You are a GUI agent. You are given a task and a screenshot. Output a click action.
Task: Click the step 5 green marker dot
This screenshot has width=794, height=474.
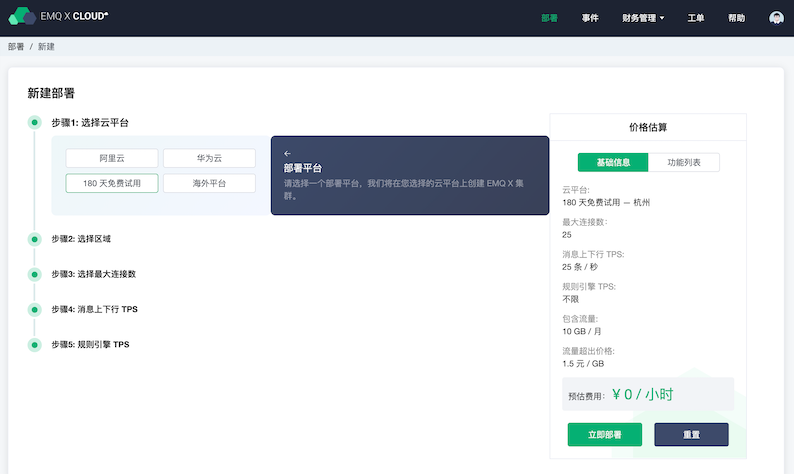34,345
